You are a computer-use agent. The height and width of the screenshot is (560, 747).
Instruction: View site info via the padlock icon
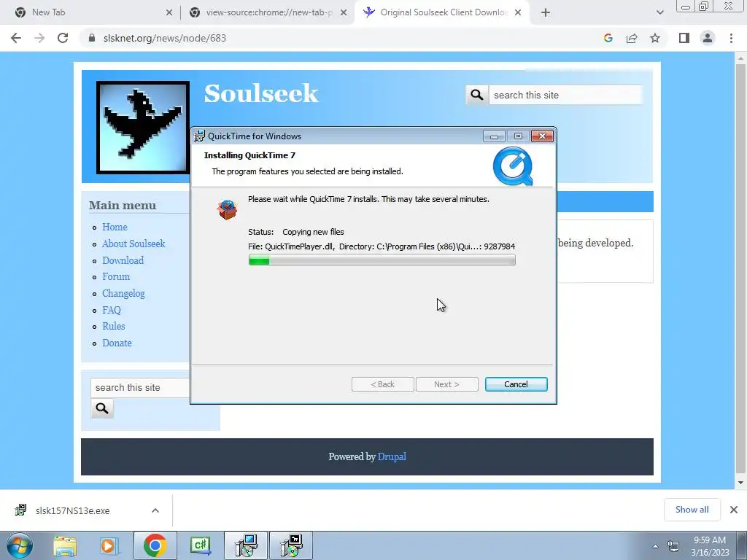tap(92, 38)
